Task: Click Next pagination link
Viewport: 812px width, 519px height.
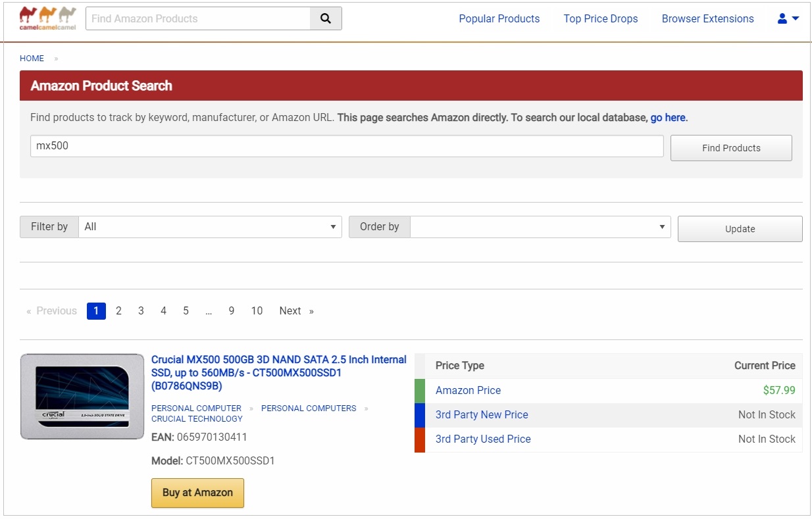Action: [x=296, y=310]
